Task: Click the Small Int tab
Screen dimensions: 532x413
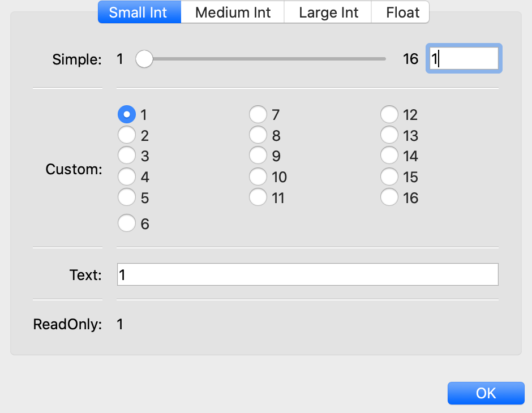Action: (139, 12)
